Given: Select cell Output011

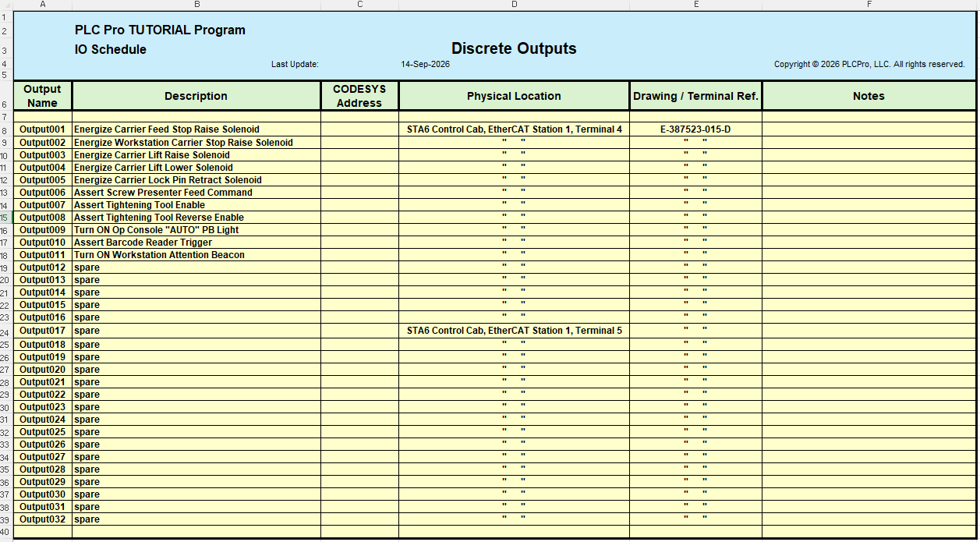Looking at the screenshot, I should click(42, 255).
